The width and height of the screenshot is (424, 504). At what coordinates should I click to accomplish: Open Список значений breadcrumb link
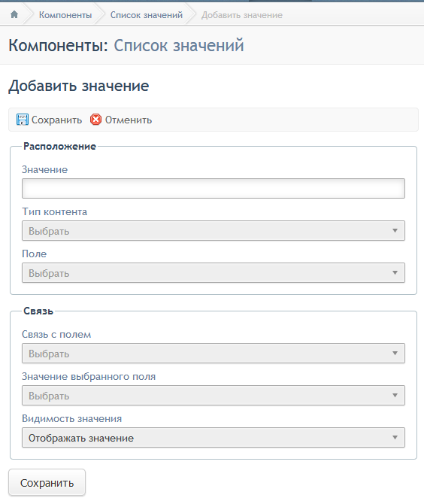[147, 15]
